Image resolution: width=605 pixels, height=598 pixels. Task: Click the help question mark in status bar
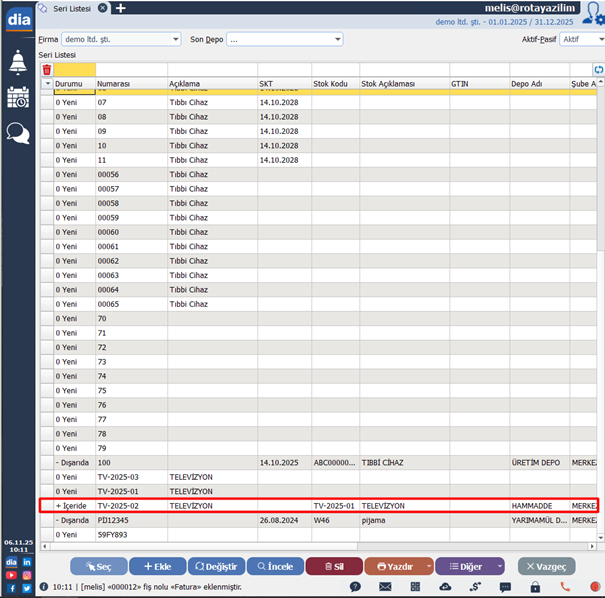click(x=356, y=587)
